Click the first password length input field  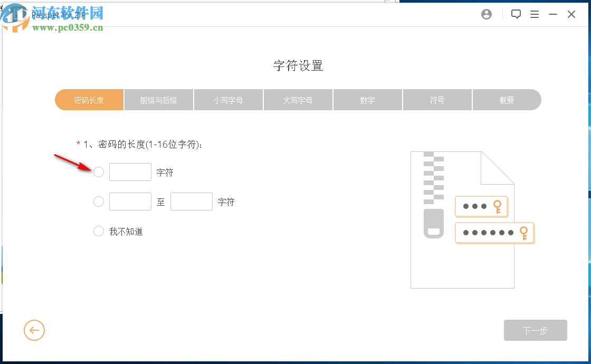pyautogui.click(x=130, y=171)
